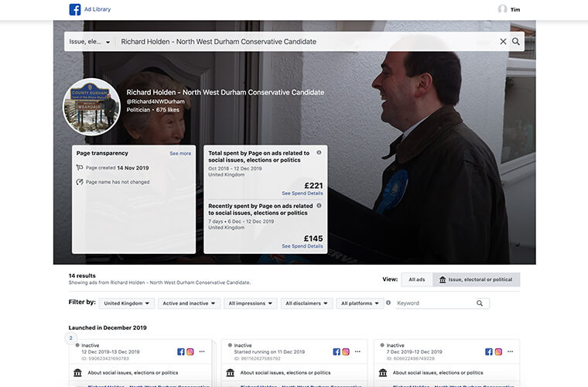Open See Spend Details under £145
The image size is (588, 387).
tap(303, 246)
